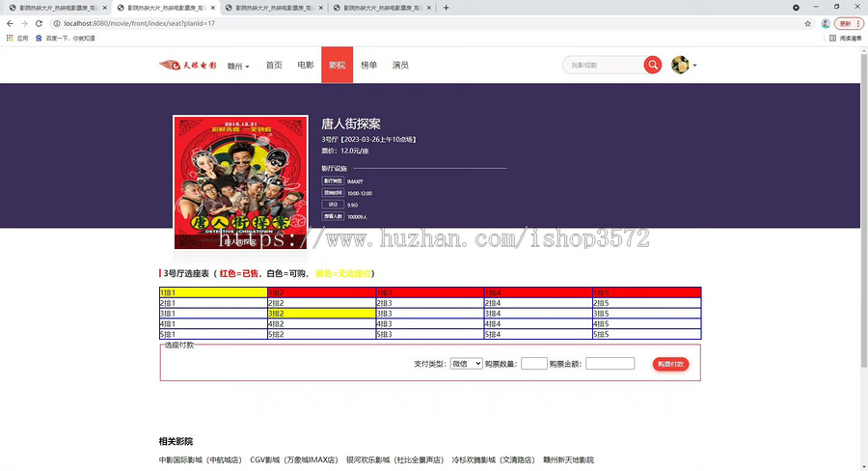
Task: Select seat 3排1
Action: tap(213, 314)
